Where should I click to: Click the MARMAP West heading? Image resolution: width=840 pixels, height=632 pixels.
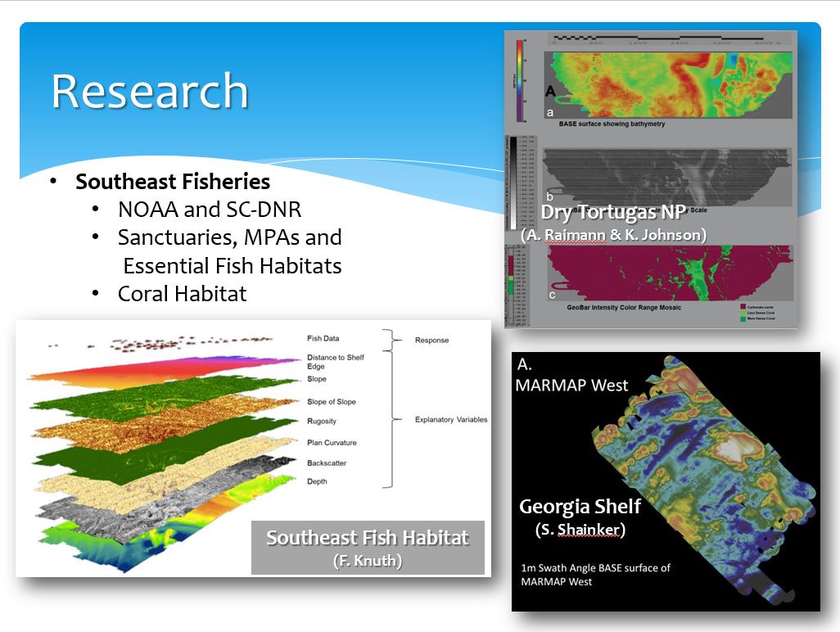(571, 384)
